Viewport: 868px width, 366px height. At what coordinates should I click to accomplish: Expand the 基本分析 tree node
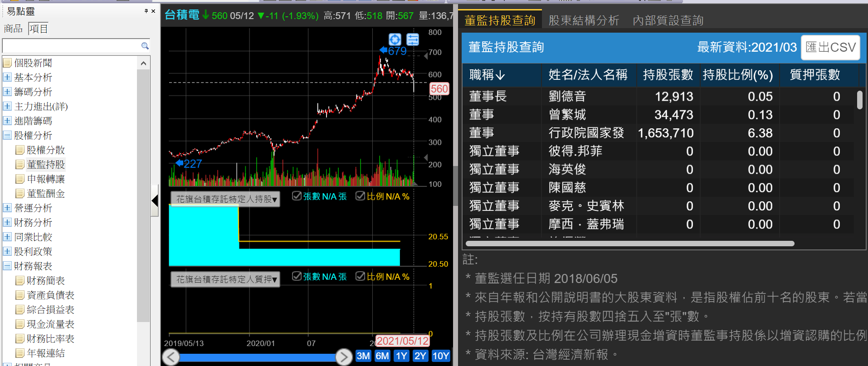tap(7, 78)
